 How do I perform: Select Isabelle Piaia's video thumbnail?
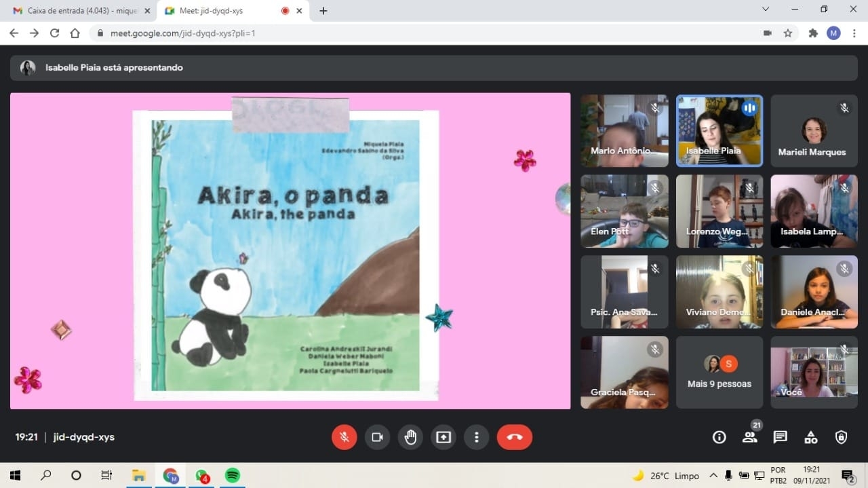719,131
